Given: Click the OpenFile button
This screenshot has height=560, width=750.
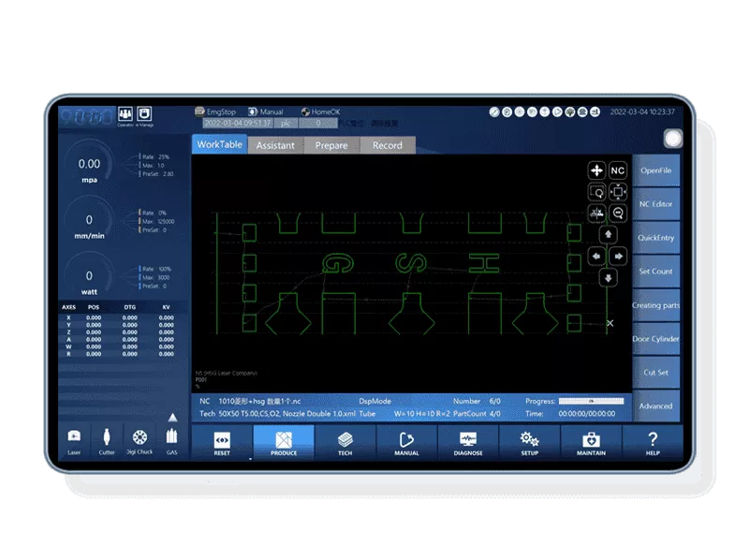Looking at the screenshot, I should tap(655, 170).
